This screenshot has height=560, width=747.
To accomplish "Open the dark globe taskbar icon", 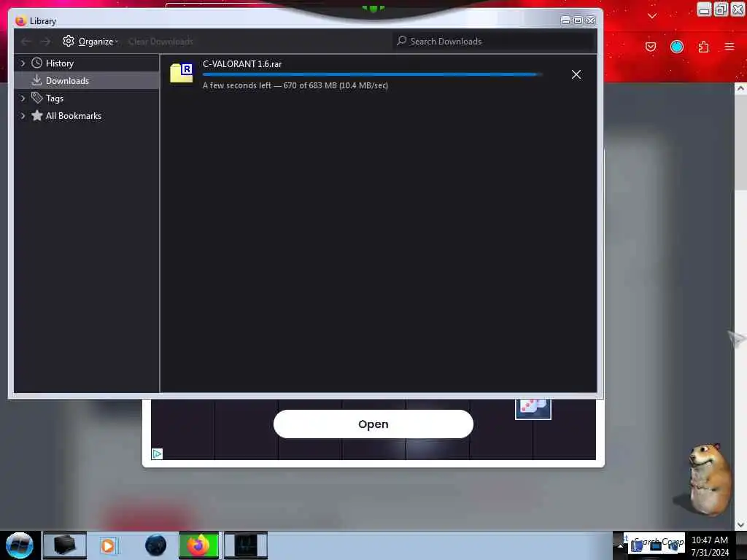I will (x=155, y=545).
